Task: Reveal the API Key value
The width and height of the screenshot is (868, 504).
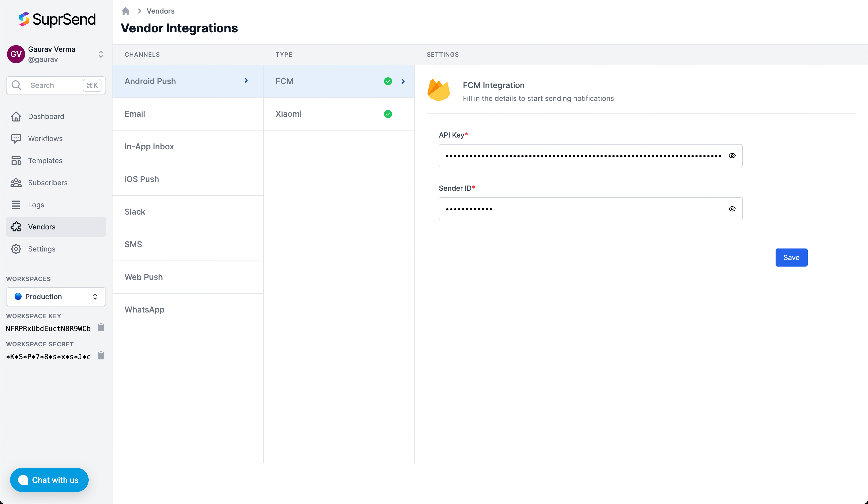Action: [732, 156]
